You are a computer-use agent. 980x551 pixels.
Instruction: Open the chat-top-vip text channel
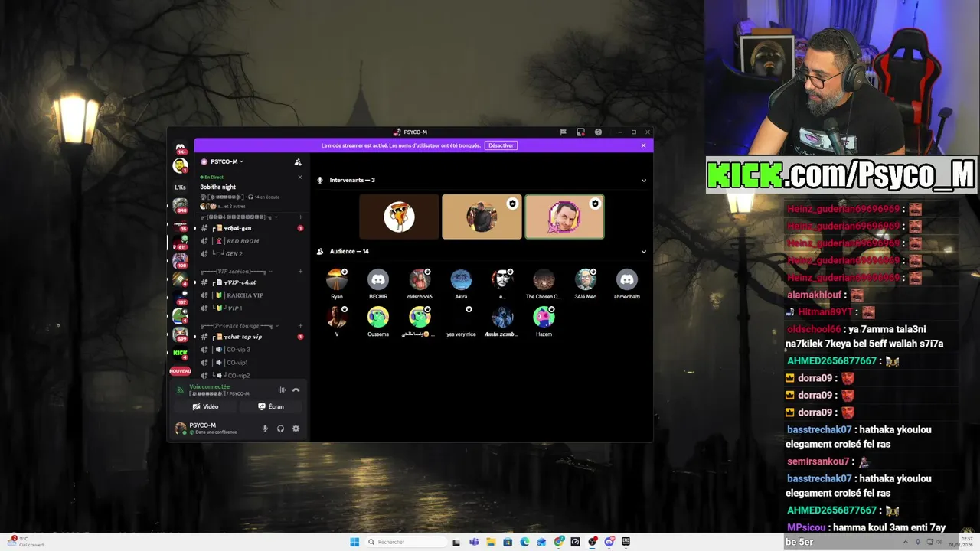pyautogui.click(x=251, y=337)
